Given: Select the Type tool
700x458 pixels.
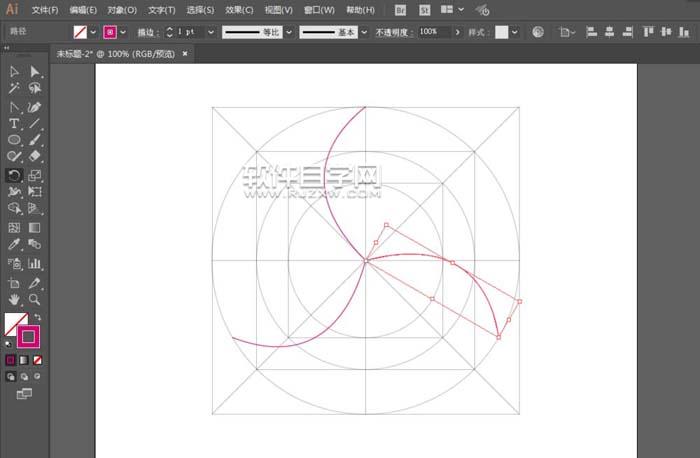Looking at the screenshot, I should tap(14, 123).
